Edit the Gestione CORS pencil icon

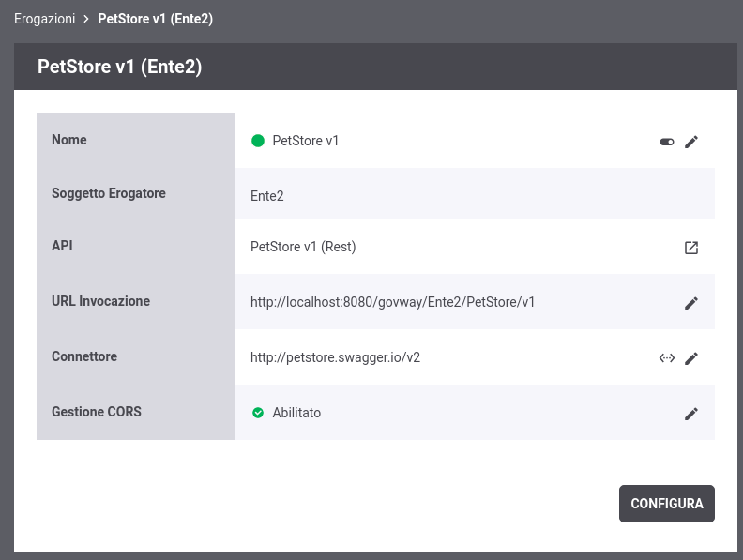tap(691, 414)
